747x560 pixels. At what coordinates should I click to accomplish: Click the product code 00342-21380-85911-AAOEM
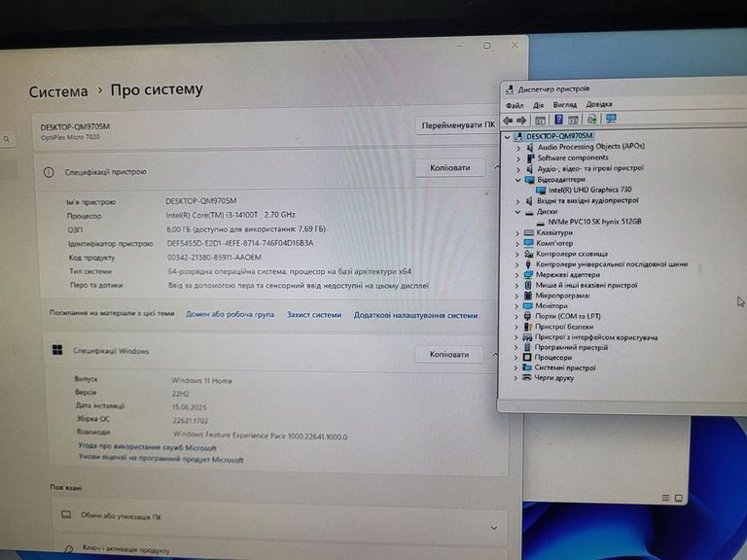[214, 257]
